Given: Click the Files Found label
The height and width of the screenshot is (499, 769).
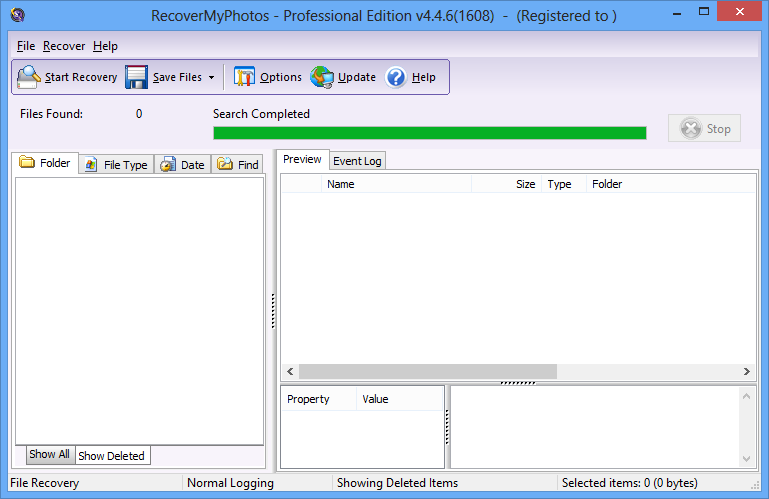Looking at the screenshot, I should [51, 114].
